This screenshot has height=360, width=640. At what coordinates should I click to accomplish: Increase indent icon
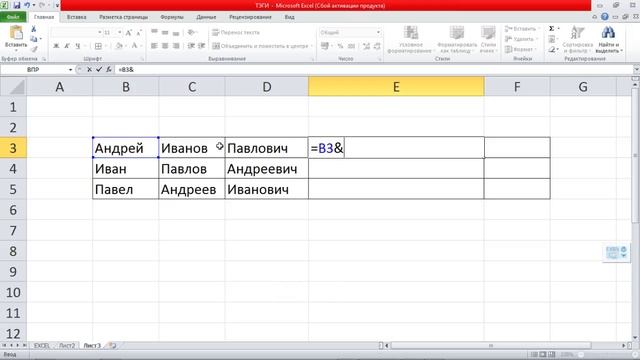pos(201,46)
